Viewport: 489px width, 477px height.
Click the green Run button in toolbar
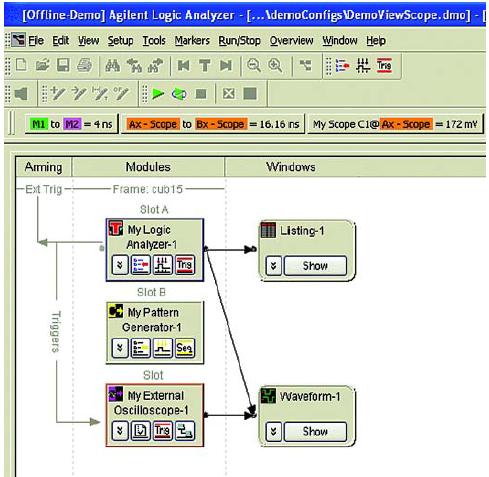[x=158, y=94]
